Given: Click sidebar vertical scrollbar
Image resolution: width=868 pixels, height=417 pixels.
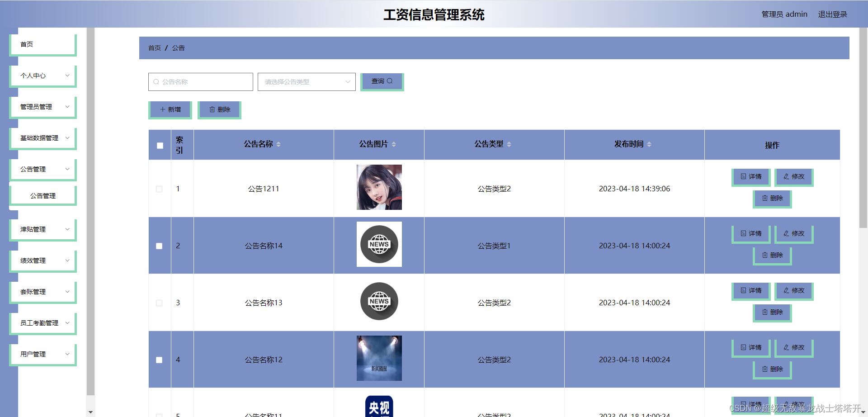Looking at the screenshot, I should point(90,212).
